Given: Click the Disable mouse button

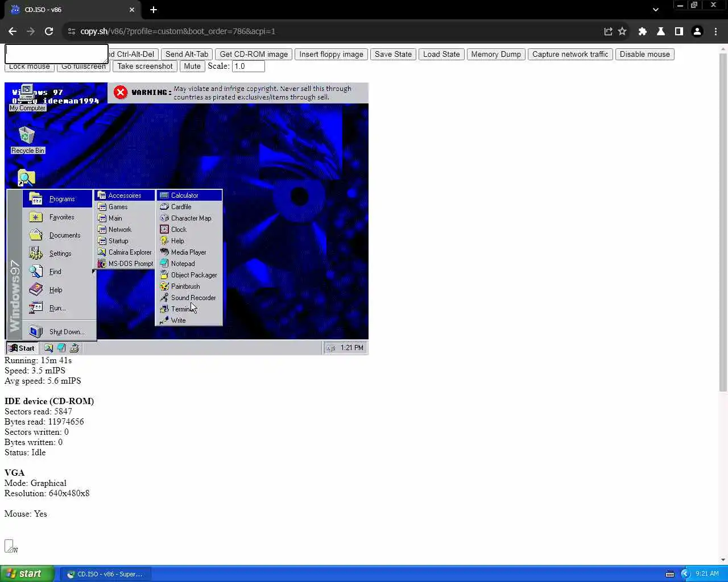Looking at the screenshot, I should pos(644,54).
